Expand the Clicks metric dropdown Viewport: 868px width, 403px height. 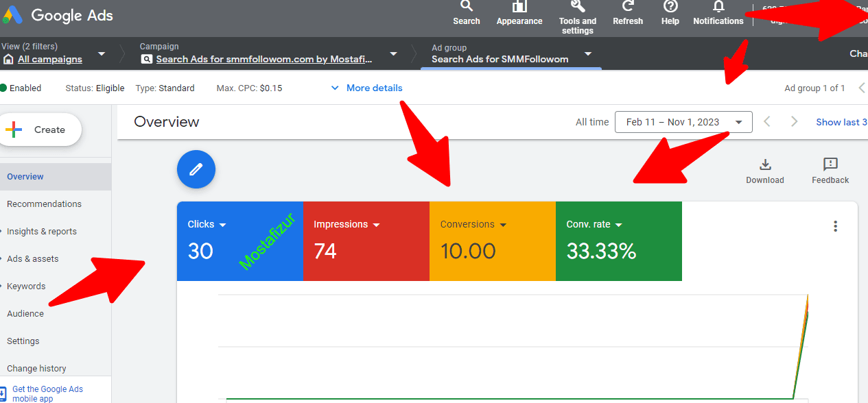click(x=223, y=225)
